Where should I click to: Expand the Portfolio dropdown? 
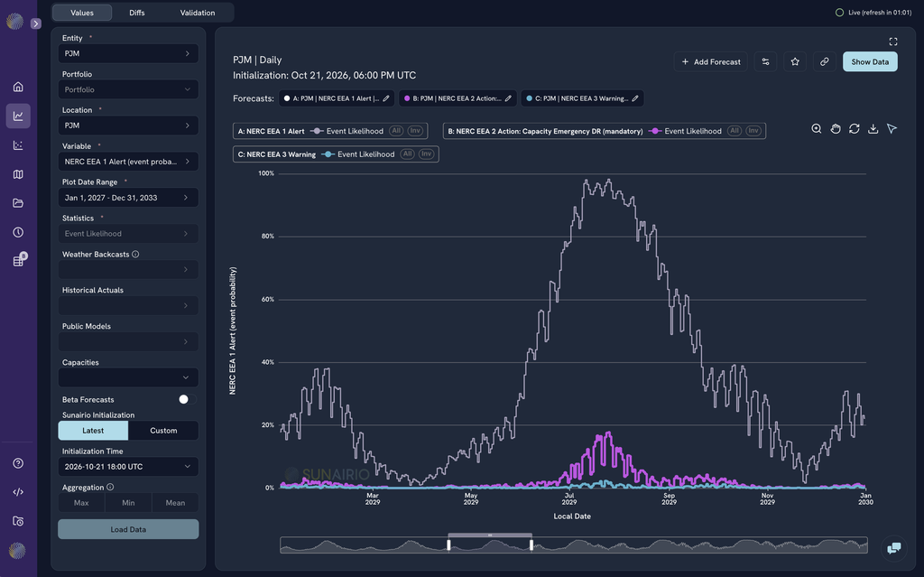[x=128, y=89]
